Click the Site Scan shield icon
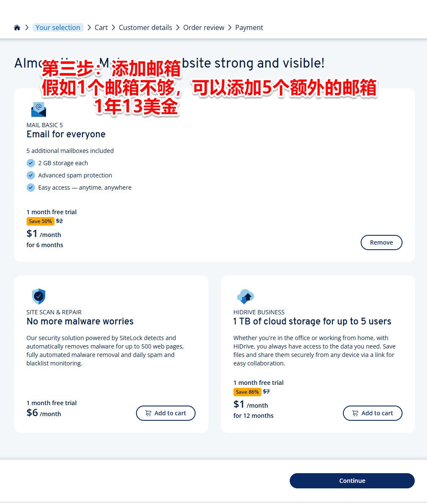The width and height of the screenshot is (427, 504). click(38, 296)
